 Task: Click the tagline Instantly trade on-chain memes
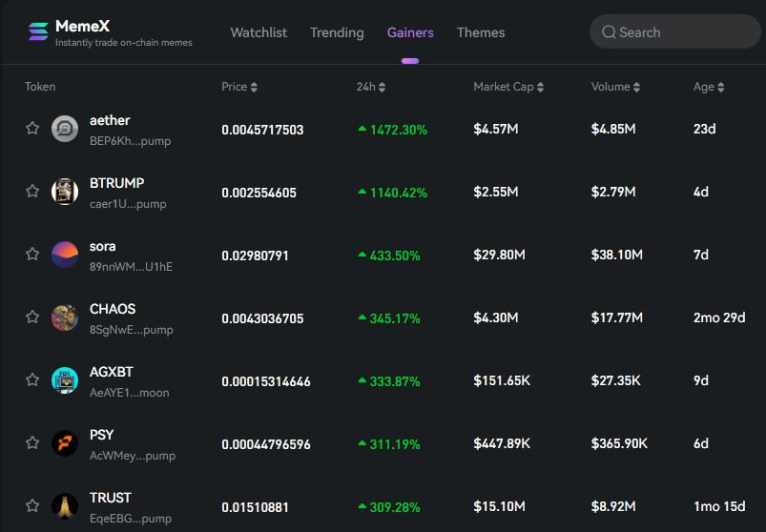pos(124,43)
